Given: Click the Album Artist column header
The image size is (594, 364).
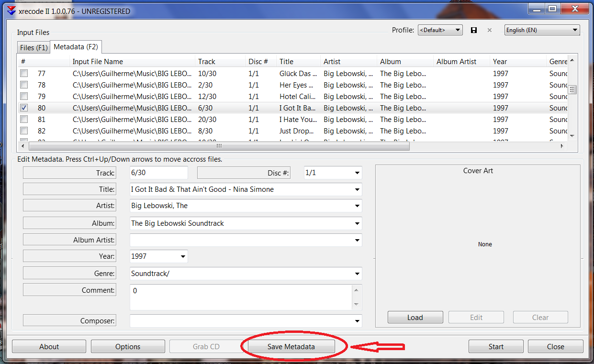Looking at the screenshot, I should click(x=462, y=61).
